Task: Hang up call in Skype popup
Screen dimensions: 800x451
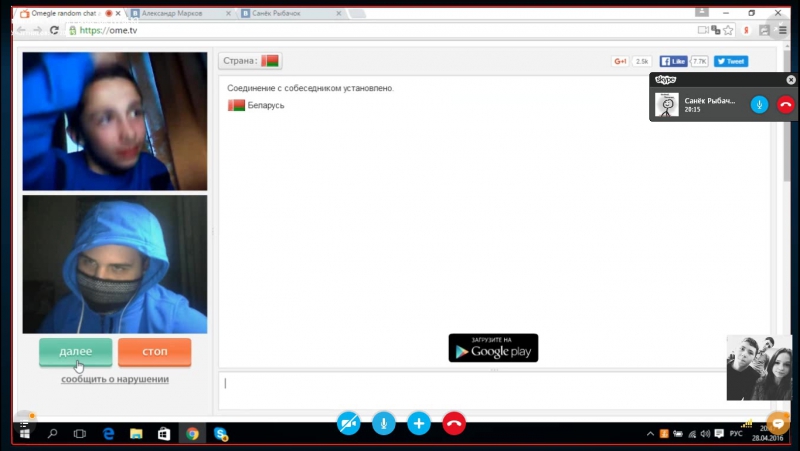Action: [x=786, y=105]
